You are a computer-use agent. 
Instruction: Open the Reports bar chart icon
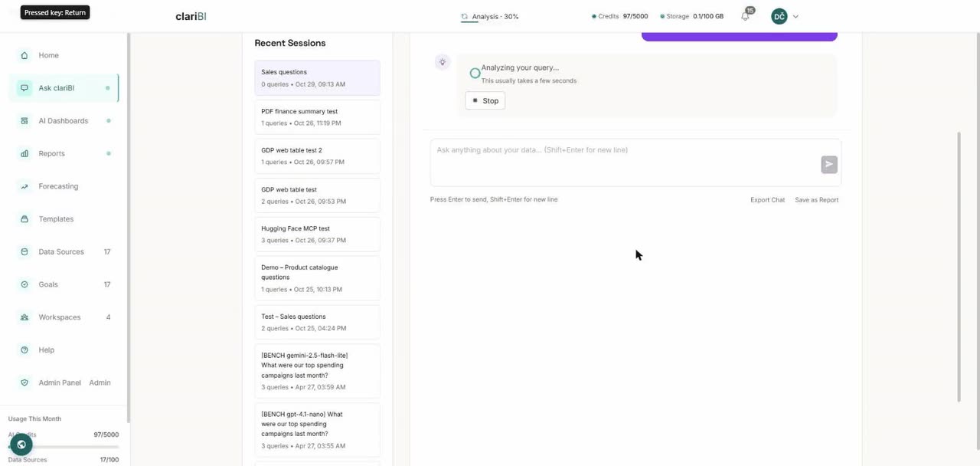[24, 153]
